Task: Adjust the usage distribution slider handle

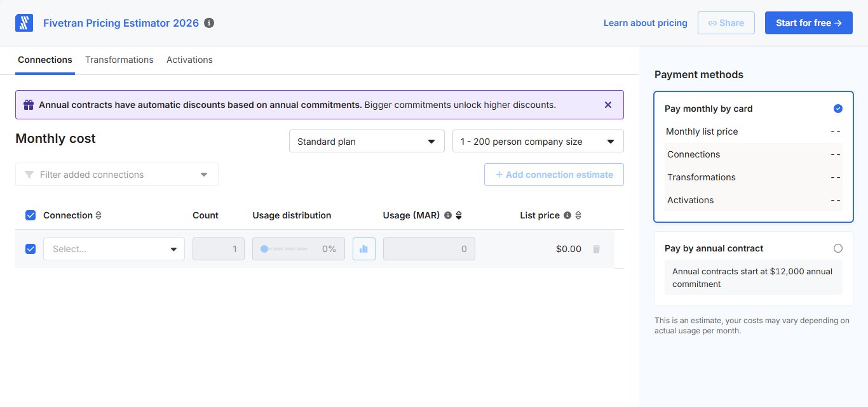Action: [264, 249]
